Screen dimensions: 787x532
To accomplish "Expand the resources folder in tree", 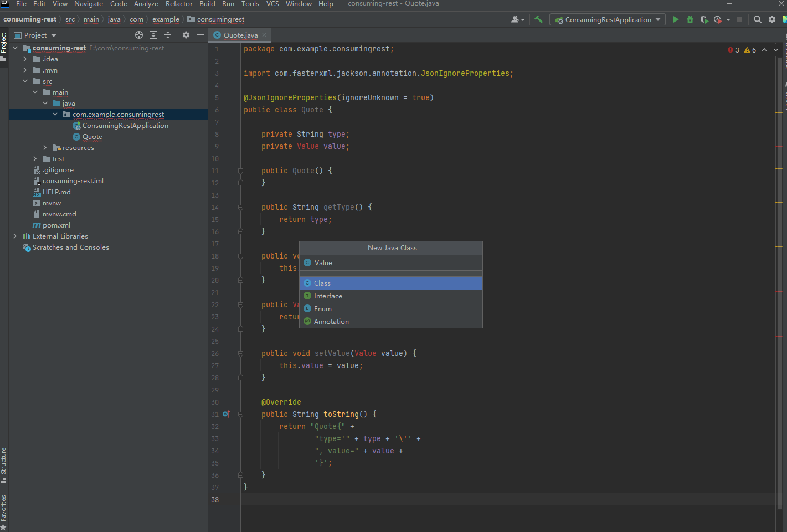I will (x=45, y=148).
